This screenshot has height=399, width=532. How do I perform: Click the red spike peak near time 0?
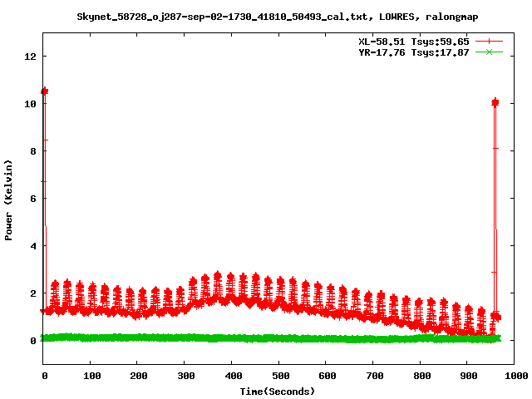click(x=44, y=91)
